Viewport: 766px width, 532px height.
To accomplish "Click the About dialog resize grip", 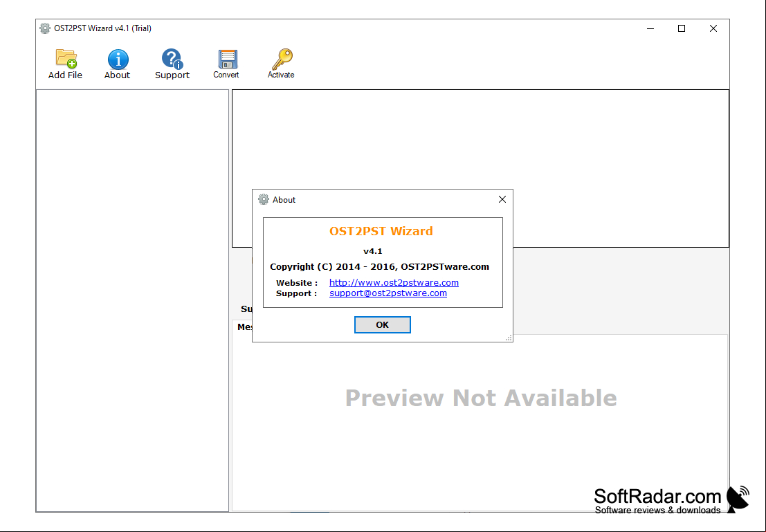I will (509, 338).
